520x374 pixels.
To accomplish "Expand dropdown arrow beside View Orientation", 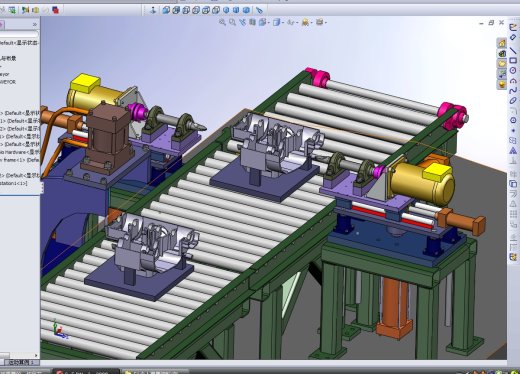I will pyautogui.click(x=268, y=23).
